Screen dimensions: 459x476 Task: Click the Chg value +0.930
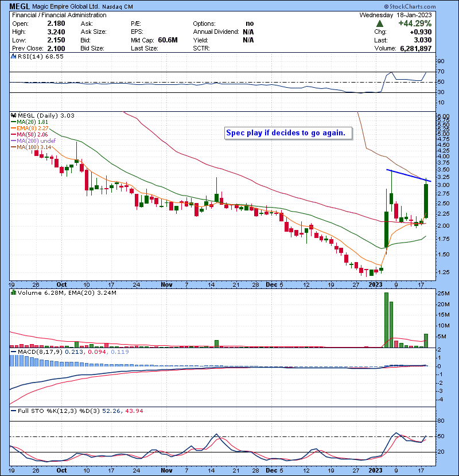click(421, 32)
